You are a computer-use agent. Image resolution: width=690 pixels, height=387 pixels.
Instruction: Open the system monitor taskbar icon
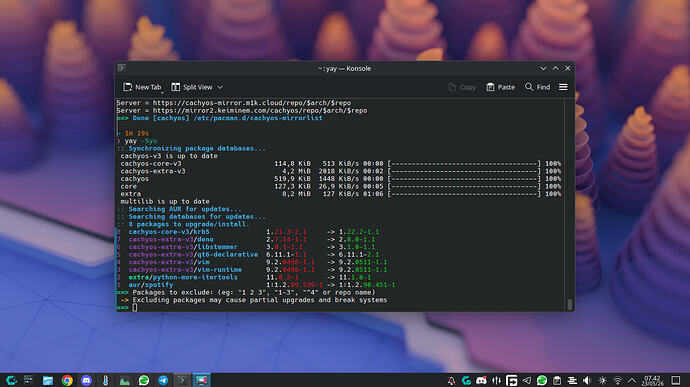tap(29, 380)
